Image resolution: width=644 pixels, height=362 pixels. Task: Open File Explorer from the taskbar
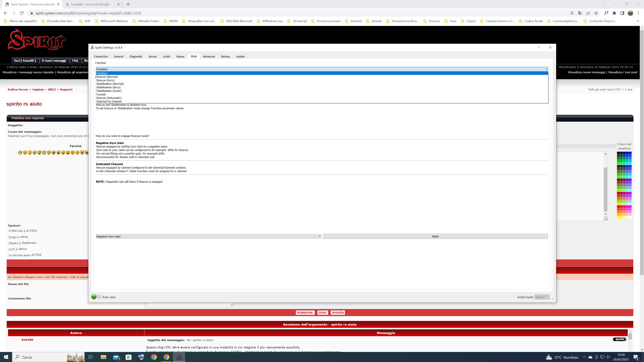click(x=103, y=357)
